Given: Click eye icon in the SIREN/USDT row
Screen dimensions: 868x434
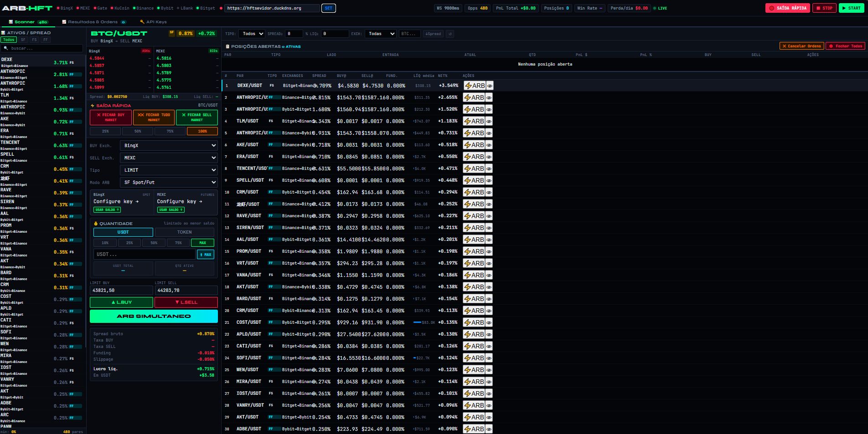Looking at the screenshot, I should pos(489,228).
